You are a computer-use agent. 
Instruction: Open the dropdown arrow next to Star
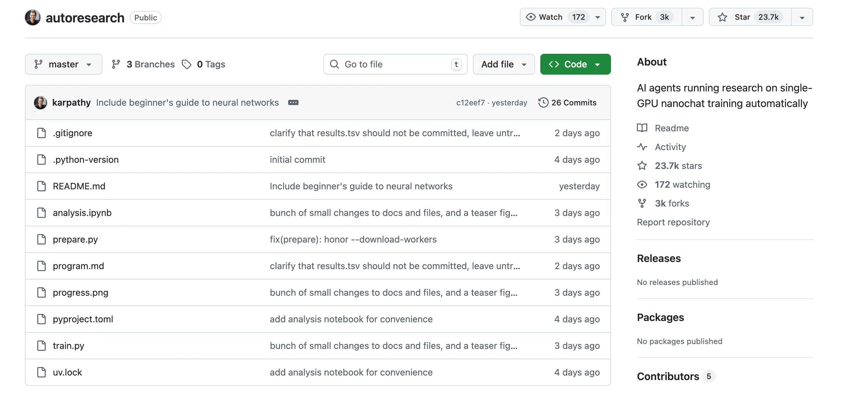pyautogui.click(x=802, y=17)
